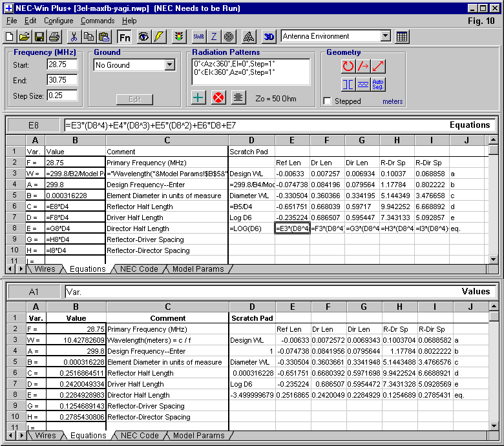Click the Auto Seg geometry icon
The image size is (504, 446).
379,85
